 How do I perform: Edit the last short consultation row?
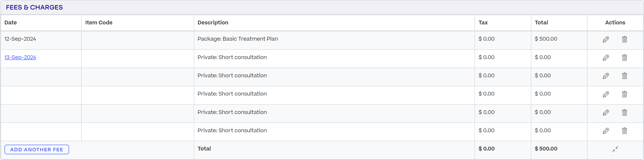click(606, 131)
